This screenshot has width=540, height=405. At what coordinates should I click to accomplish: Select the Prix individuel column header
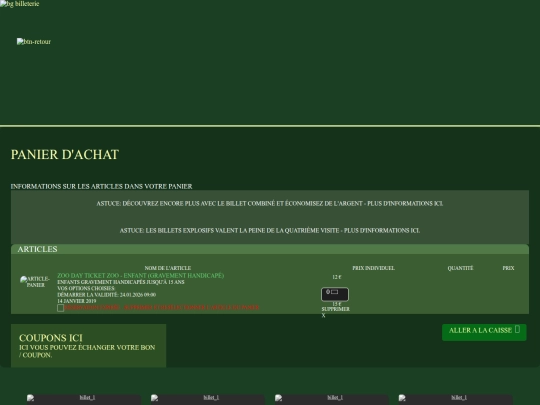(373, 268)
